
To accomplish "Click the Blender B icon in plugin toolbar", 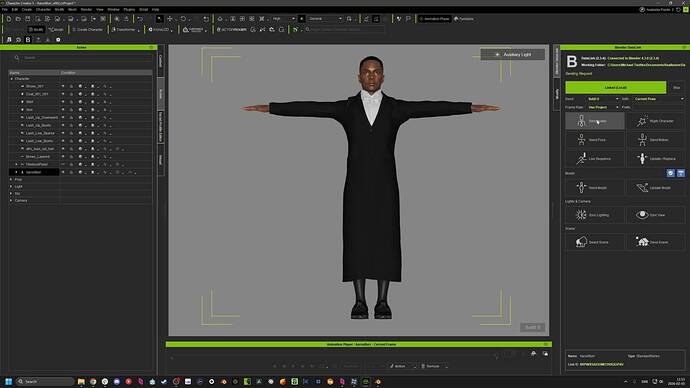I will pyautogui.click(x=28, y=40).
